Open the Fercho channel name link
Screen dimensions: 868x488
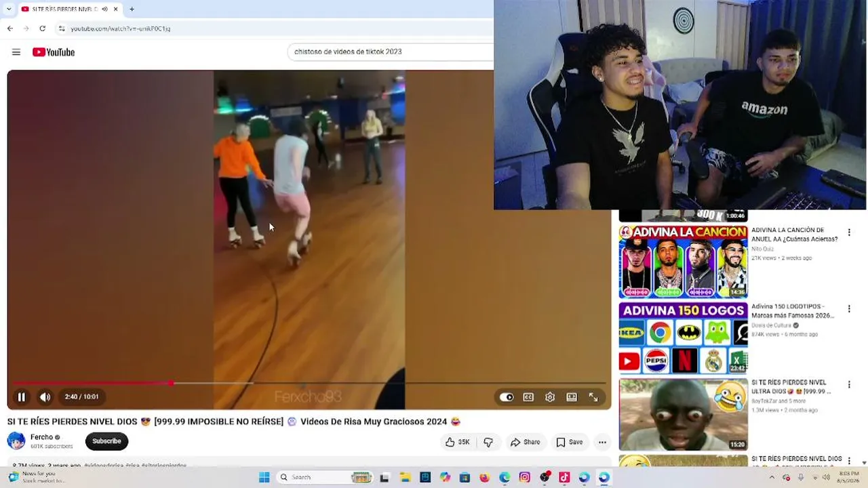(41, 437)
